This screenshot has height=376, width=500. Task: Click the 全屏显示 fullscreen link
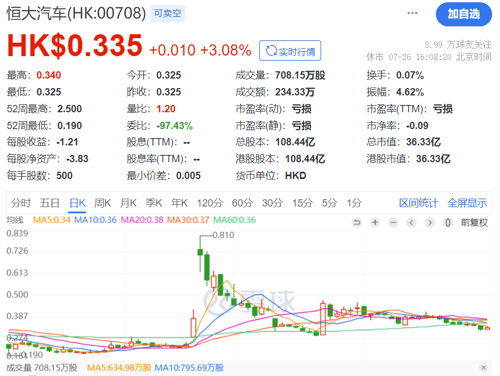pyautogui.click(x=467, y=203)
